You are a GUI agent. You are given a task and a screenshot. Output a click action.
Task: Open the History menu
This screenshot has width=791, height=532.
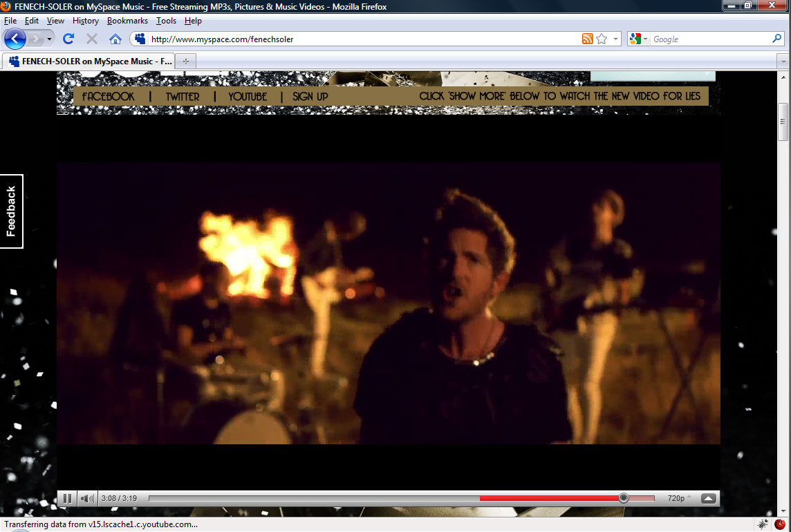click(x=85, y=21)
